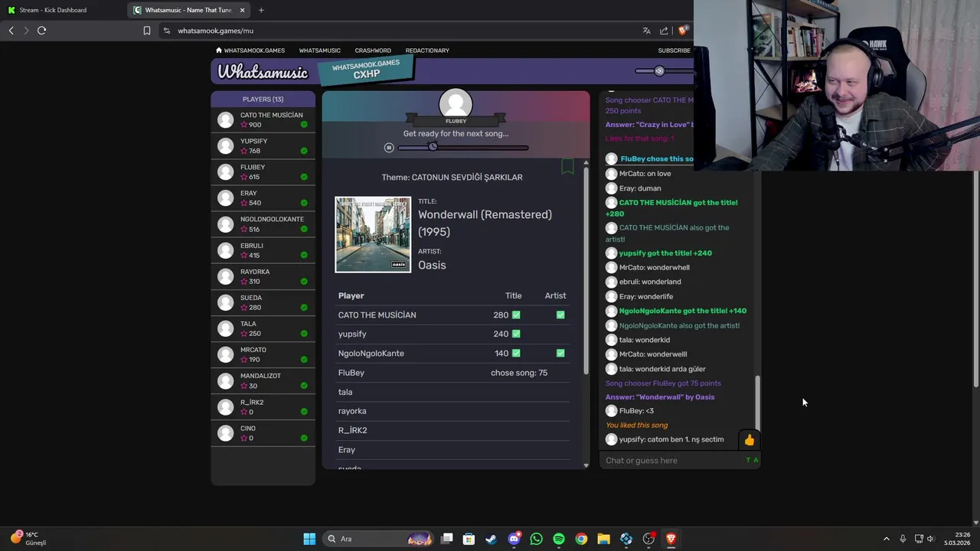Click the thumbs-up like song button

(x=749, y=440)
